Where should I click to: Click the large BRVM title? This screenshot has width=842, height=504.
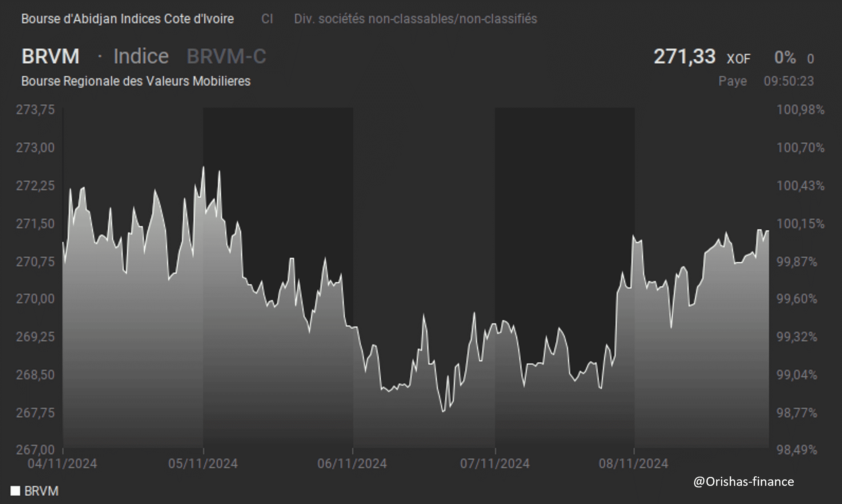pos(51,56)
